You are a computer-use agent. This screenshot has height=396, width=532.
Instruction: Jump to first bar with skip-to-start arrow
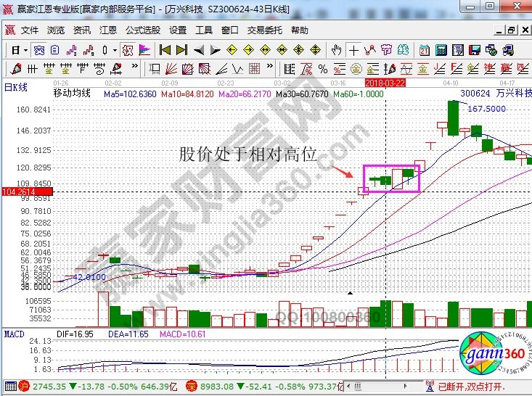click(165, 50)
